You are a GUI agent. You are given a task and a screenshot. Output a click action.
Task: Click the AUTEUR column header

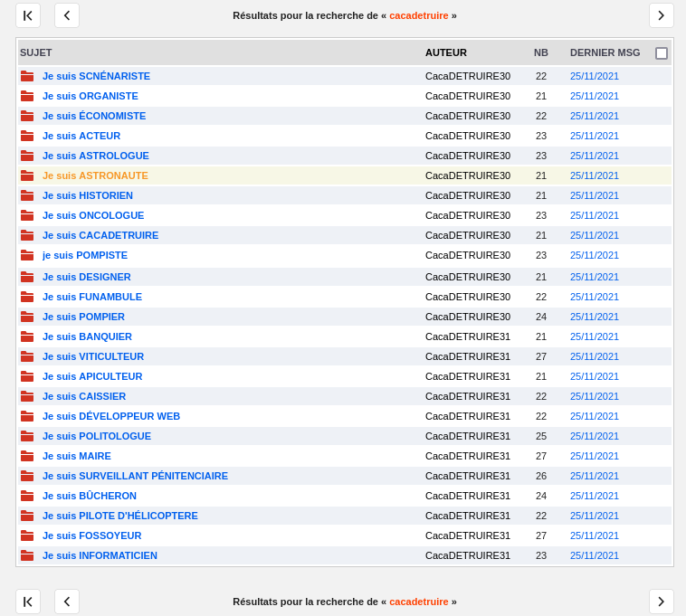coord(446,52)
